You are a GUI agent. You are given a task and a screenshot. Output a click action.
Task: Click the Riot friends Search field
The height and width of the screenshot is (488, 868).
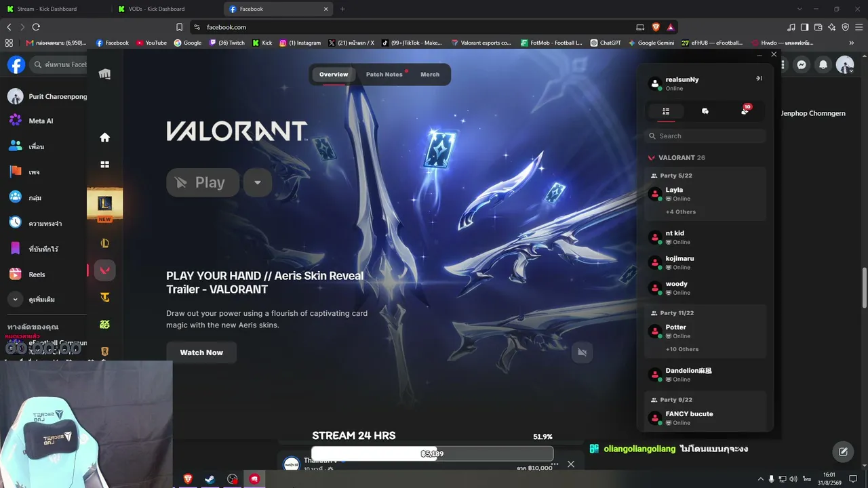(x=705, y=136)
